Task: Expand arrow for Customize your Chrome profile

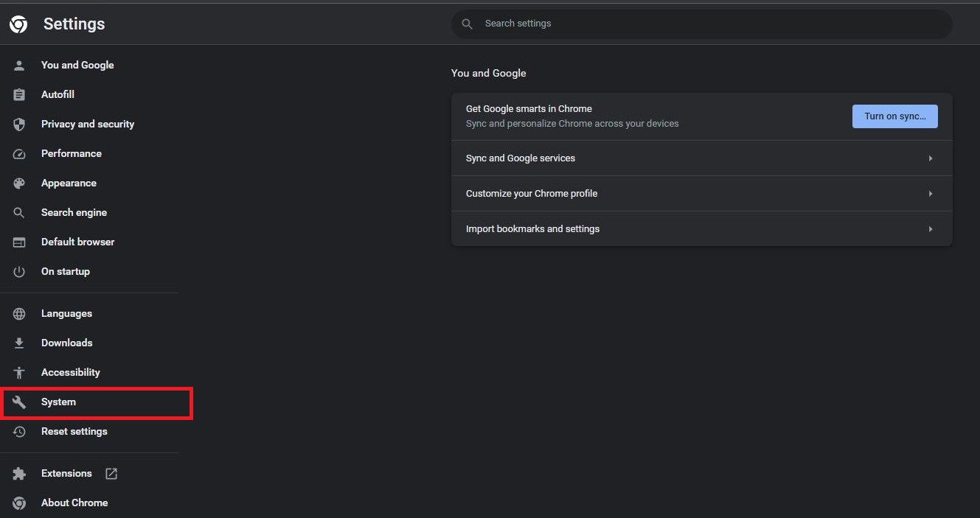Action: [931, 194]
